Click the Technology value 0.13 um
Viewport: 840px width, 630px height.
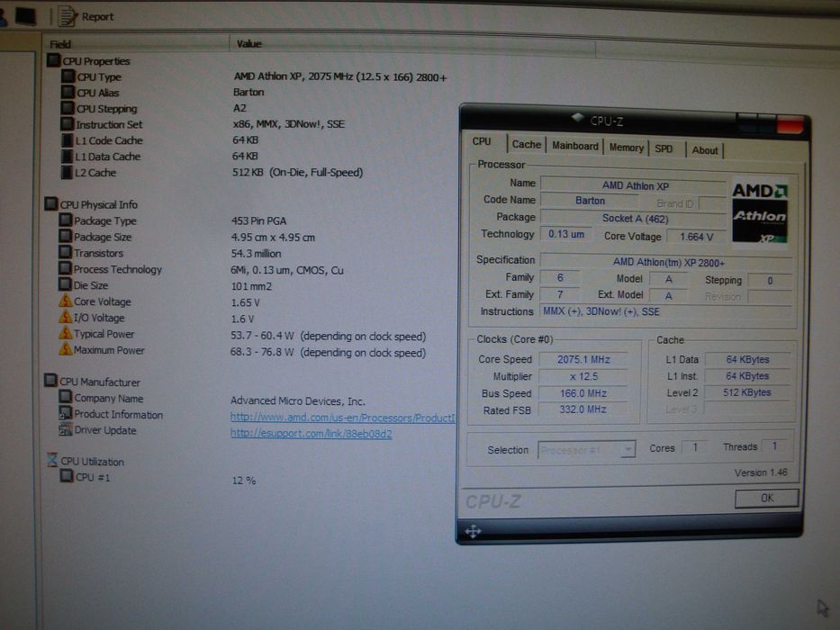(x=566, y=234)
